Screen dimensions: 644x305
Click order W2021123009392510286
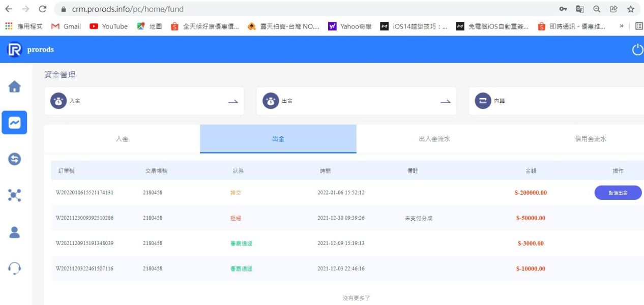click(84, 218)
